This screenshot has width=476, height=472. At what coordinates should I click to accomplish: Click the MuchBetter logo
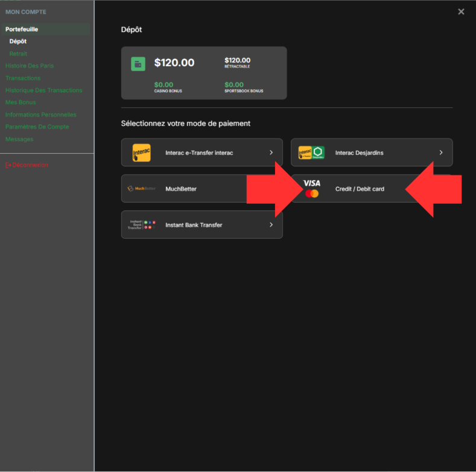[141, 189]
